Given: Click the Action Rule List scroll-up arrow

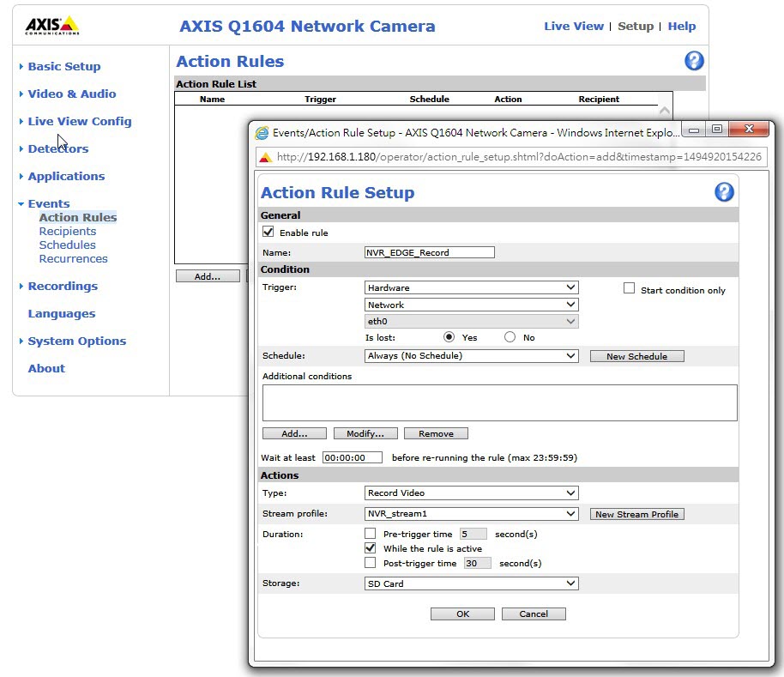Looking at the screenshot, I should 665,111.
